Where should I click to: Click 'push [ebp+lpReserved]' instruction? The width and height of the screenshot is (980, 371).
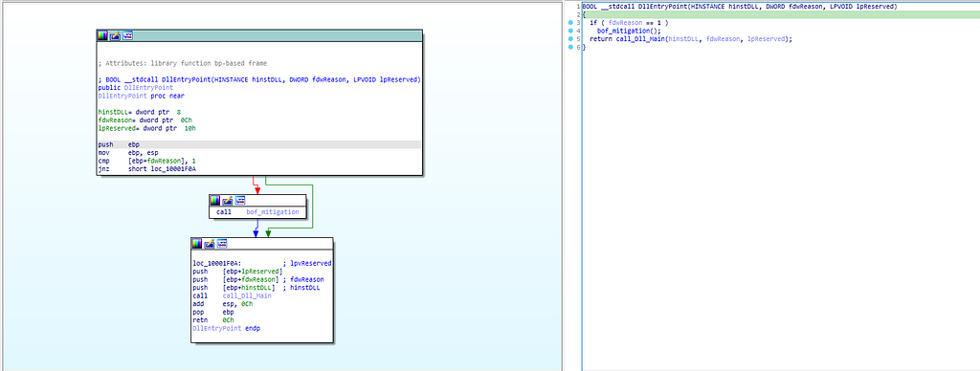point(238,271)
